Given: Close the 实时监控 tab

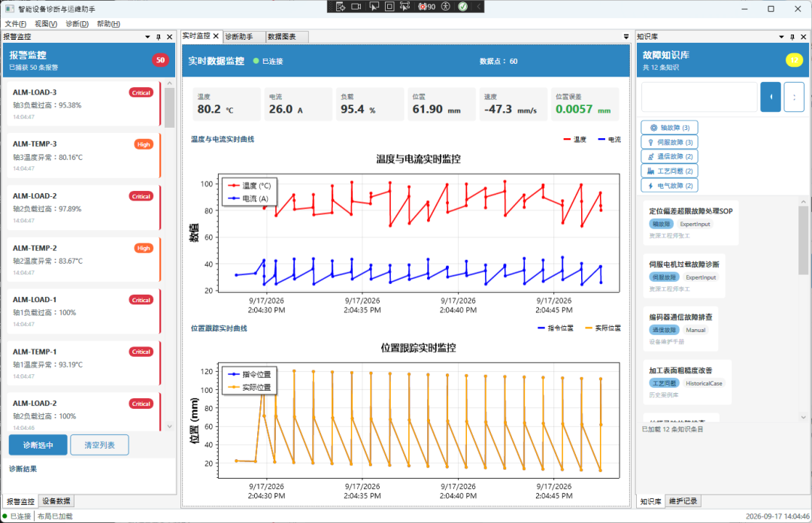Looking at the screenshot, I should click(216, 36).
